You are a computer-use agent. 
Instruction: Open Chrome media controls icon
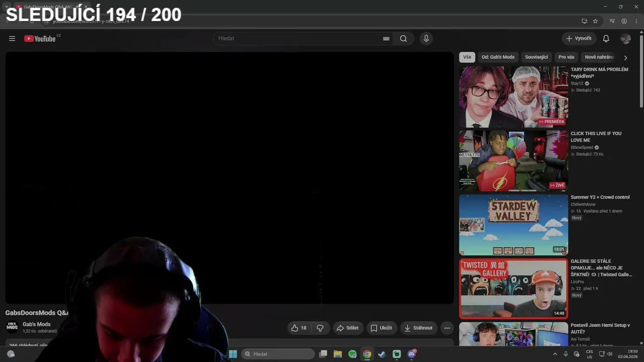[612, 21]
